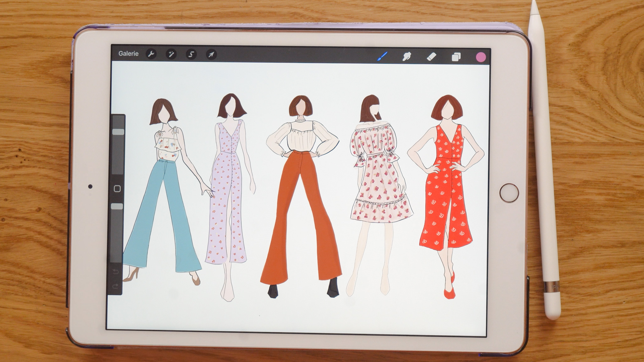Activate the Selection S tool
Image resolution: width=644 pixels, height=362 pixels.
(191, 54)
